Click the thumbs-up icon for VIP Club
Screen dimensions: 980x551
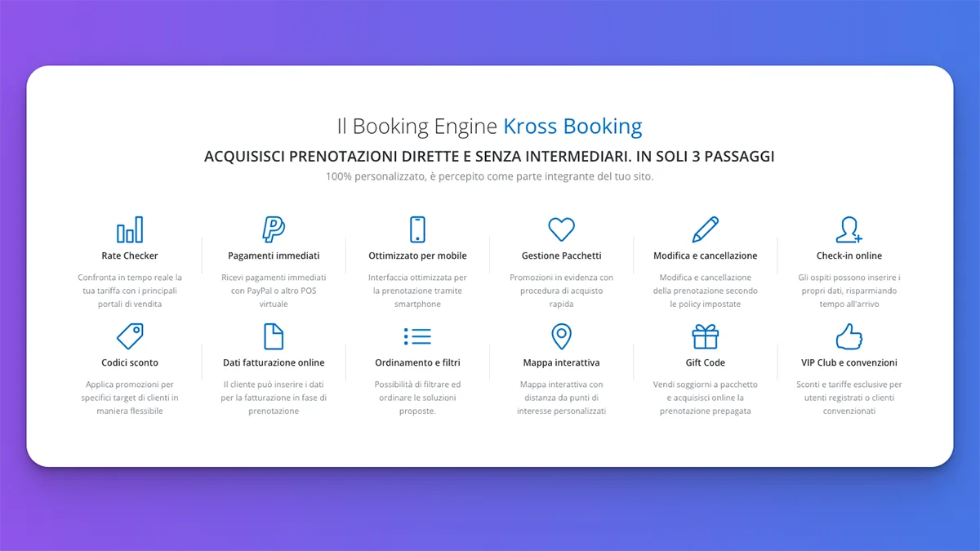pos(849,336)
